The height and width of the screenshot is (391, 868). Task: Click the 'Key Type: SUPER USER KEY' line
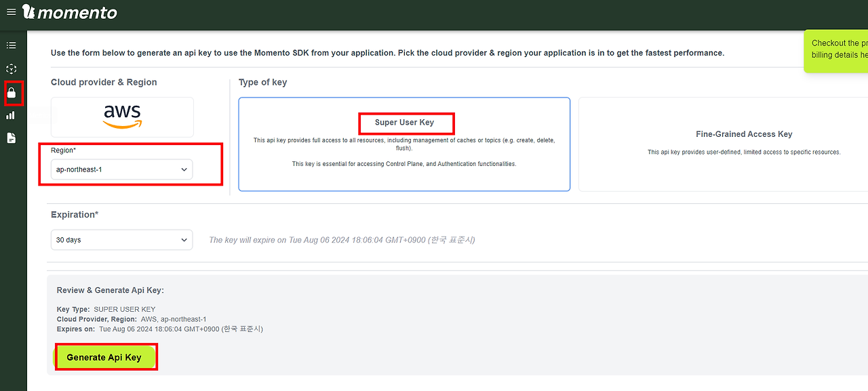(x=106, y=309)
